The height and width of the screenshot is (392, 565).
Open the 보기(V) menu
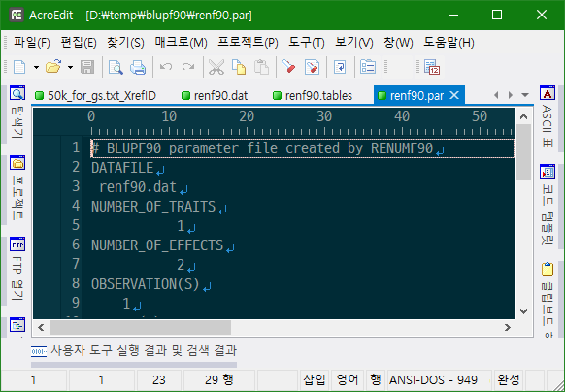(353, 43)
